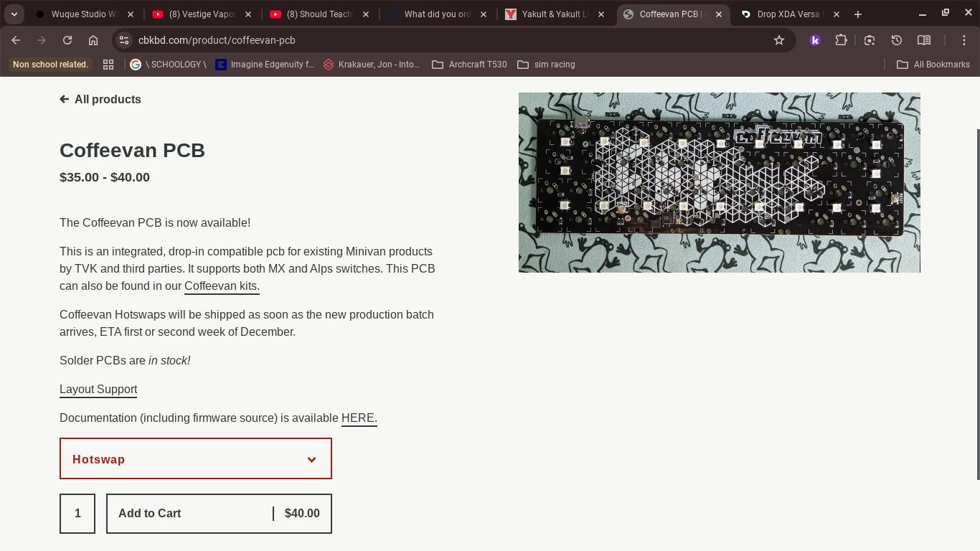Open Krakauer, Jon bookmark

372,65
